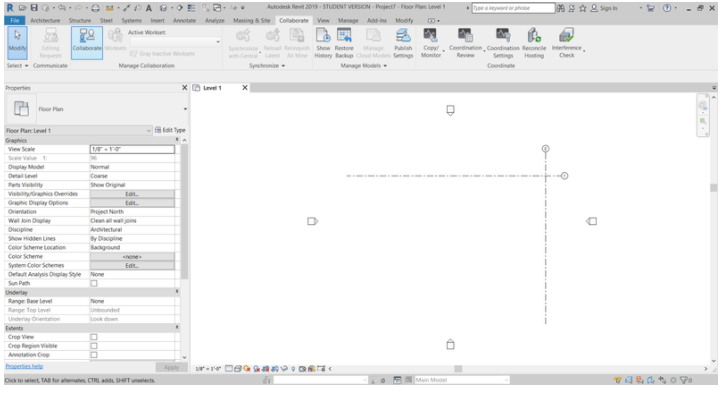The width and height of the screenshot is (723, 394).
Task: Launch the Coordination Review tool
Action: point(465,43)
